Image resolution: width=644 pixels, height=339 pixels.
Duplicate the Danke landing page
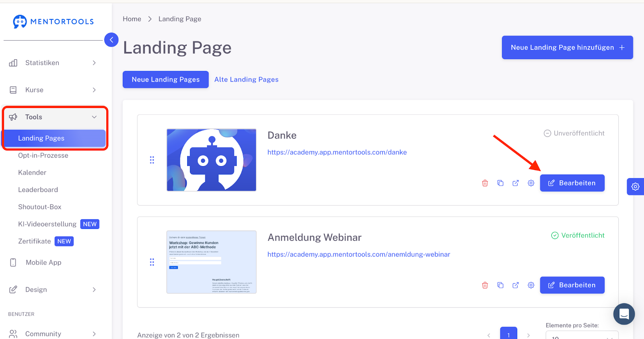(x=500, y=183)
